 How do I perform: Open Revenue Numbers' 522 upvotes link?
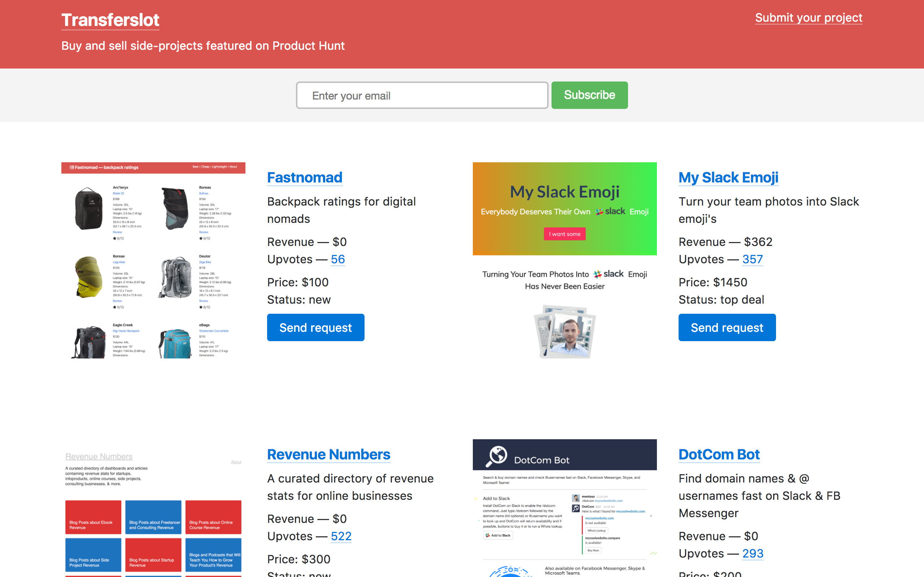point(341,536)
